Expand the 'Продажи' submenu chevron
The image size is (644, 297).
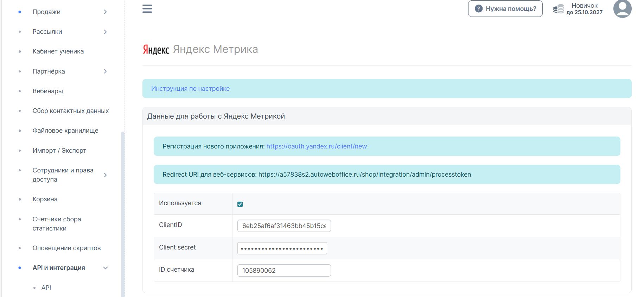click(105, 12)
